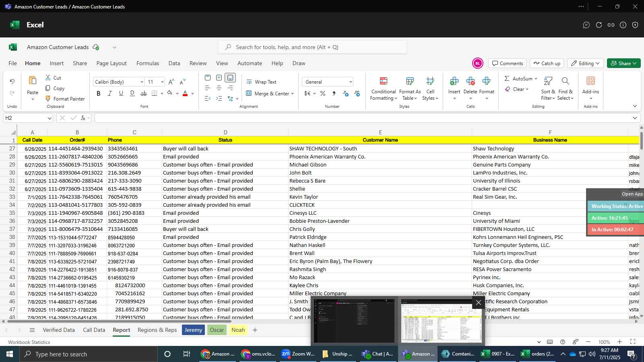This screenshot has width=644, height=362.
Task: Click the green Share button
Action: tap(623, 63)
